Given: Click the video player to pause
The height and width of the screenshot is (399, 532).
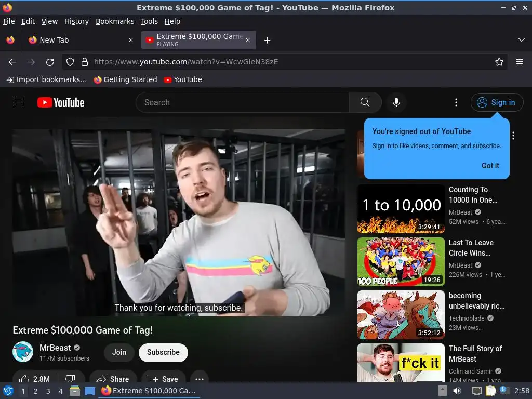Looking at the screenshot, I should pyautogui.click(x=179, y=223).
